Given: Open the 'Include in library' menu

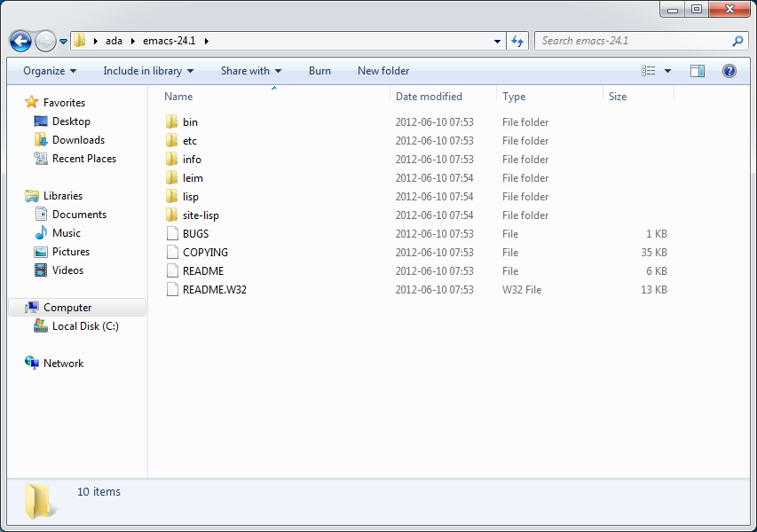Looking at the screenshot, I should click(x=148, y=71).
